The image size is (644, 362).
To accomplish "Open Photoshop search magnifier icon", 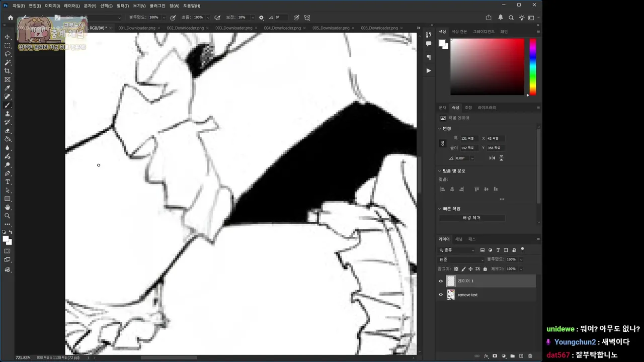I will coord(511,18).
